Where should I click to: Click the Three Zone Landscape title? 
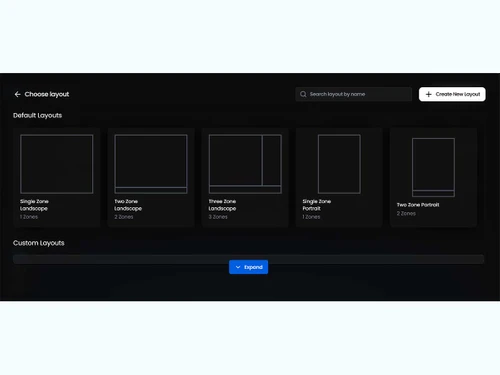(x=222, y=205)
